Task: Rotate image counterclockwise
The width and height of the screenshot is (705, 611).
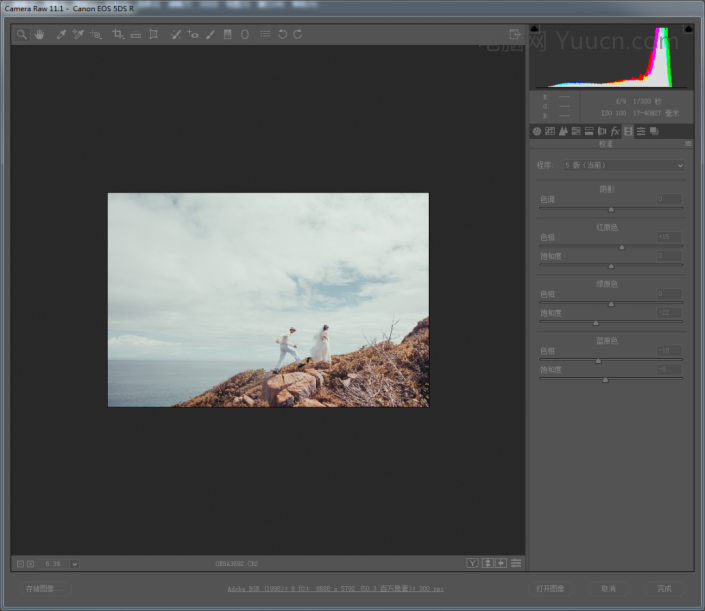Action: 283,34
